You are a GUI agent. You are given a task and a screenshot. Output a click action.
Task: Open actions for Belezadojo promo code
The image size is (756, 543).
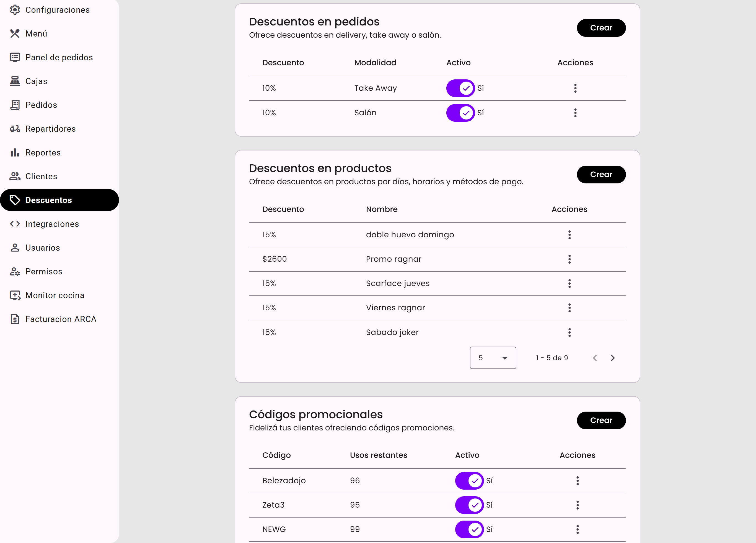577,481
